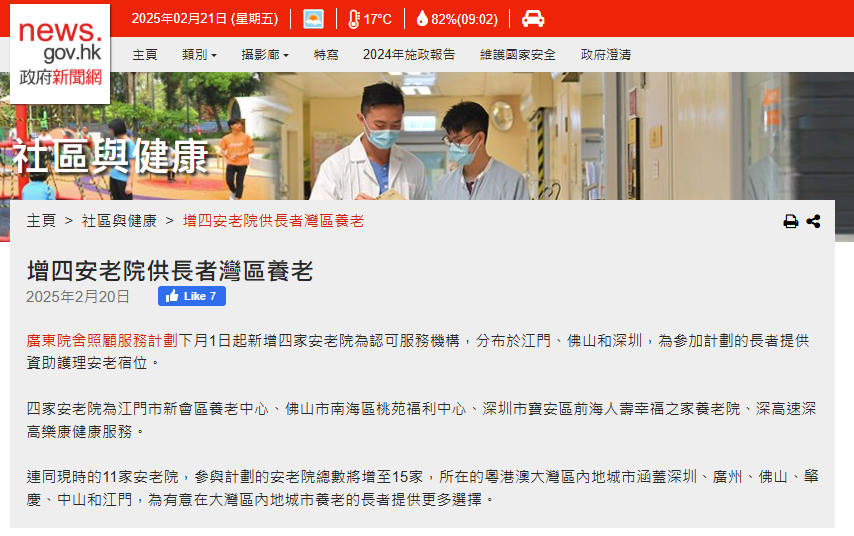Open the share icon menu
Image resolution: width=854 pixels, height=536 pixels.
[x=813, y=221]
